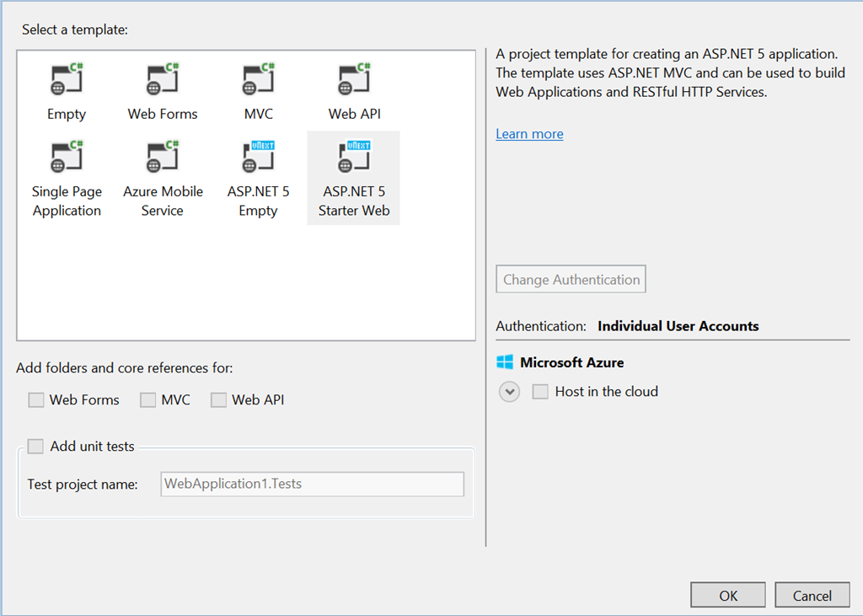Viewport: 863px width, 616px height.
Task: Select Azure Mobile Service template icon
Action: point(163,157)
